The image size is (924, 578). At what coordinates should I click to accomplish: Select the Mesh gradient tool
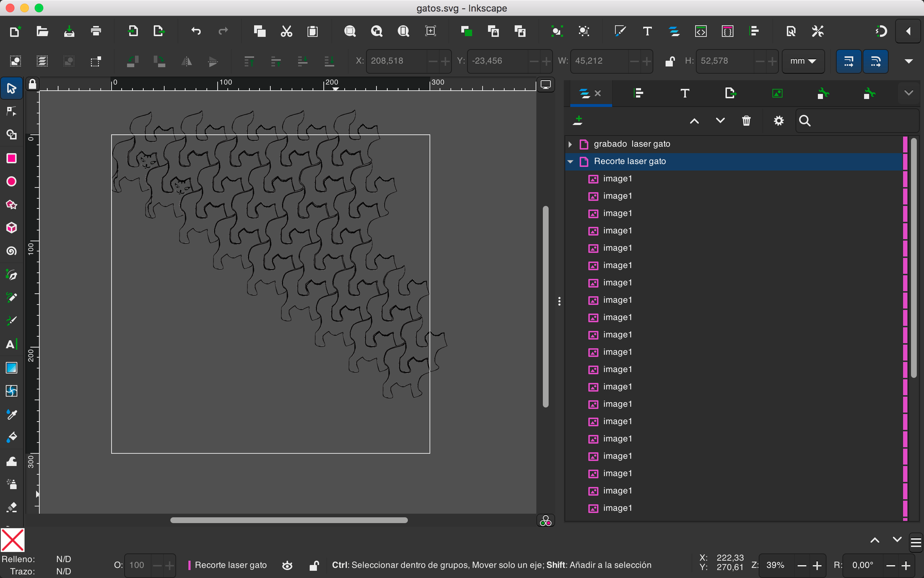12,391
